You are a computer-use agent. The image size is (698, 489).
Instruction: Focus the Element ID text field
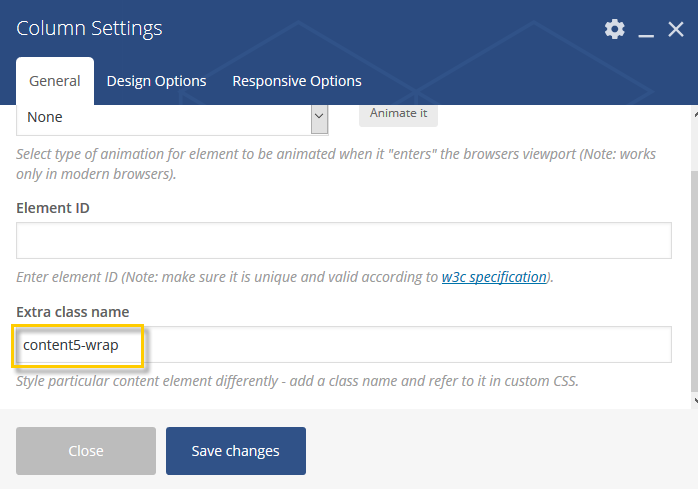tap(344, 240)
